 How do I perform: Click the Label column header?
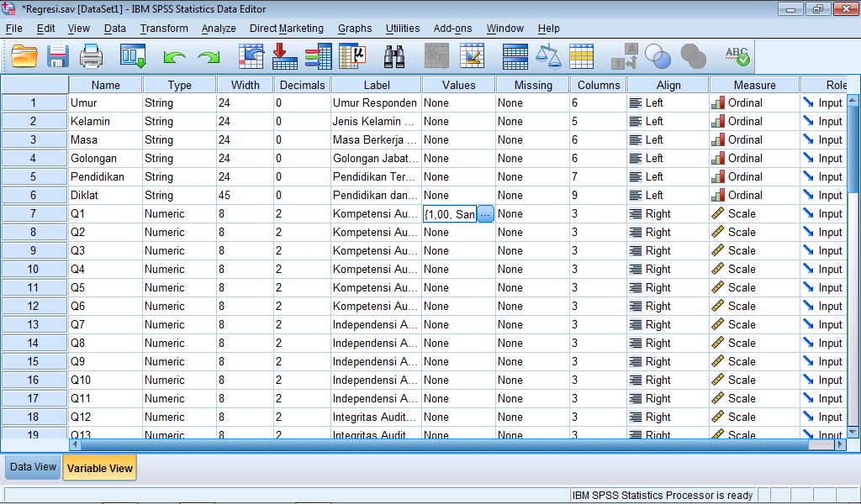tap(377, 85)
